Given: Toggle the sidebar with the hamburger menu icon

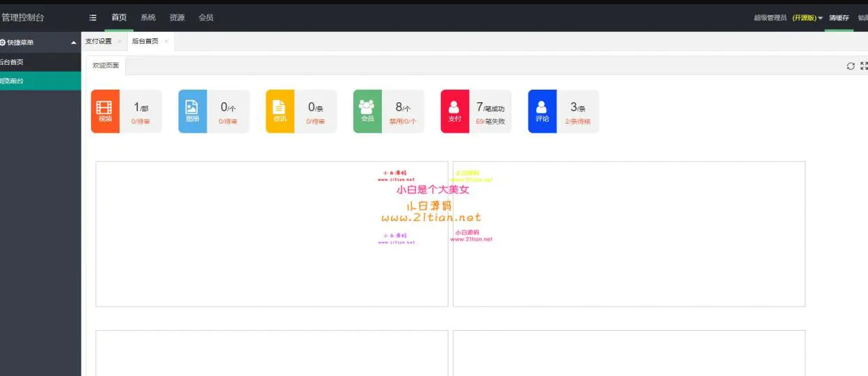Looking at the screenshot, I should tap(93, 18).
